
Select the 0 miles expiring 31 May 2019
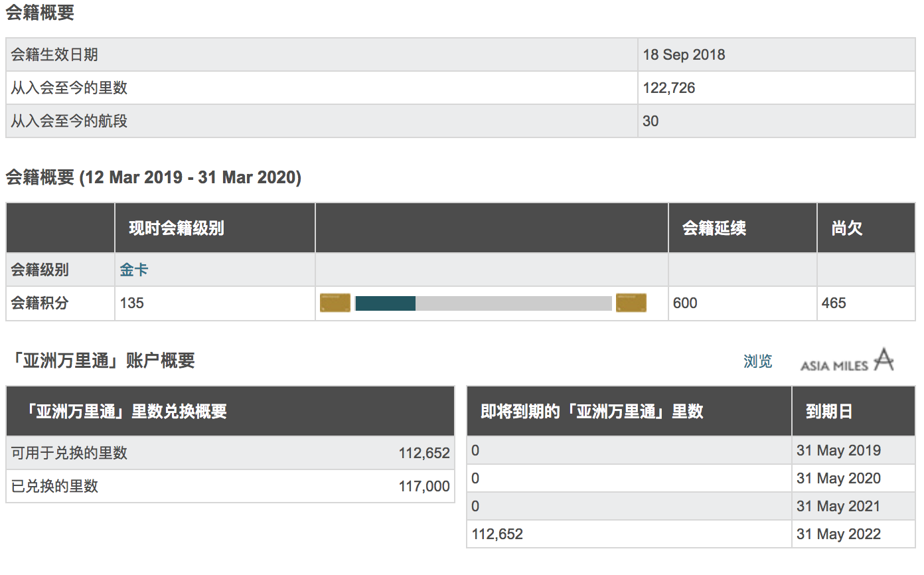(x=475, y=450)
